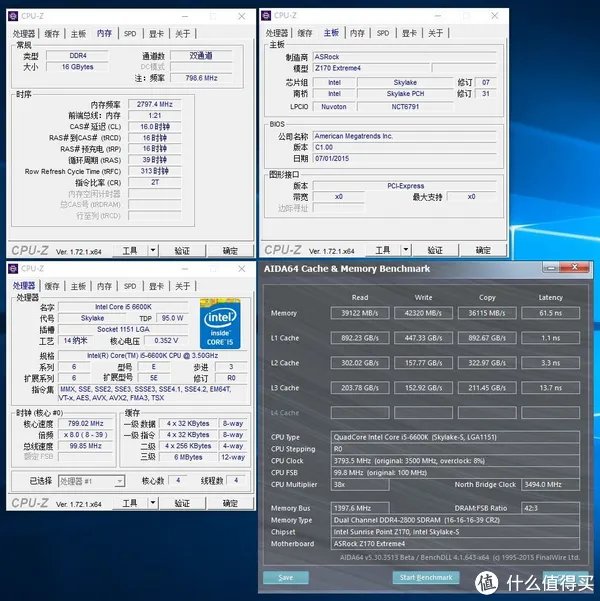The image size is (600, 601).
Task: Click the CPU-Z icon in the processor window title bar
Action: coord(14,269)
